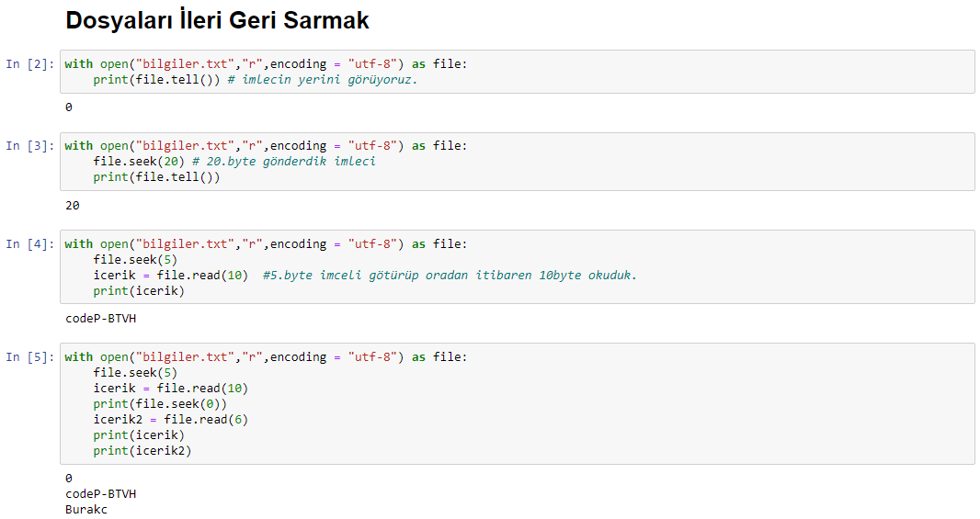Click the file.seek(5) line in cell 5

[136, 372]
